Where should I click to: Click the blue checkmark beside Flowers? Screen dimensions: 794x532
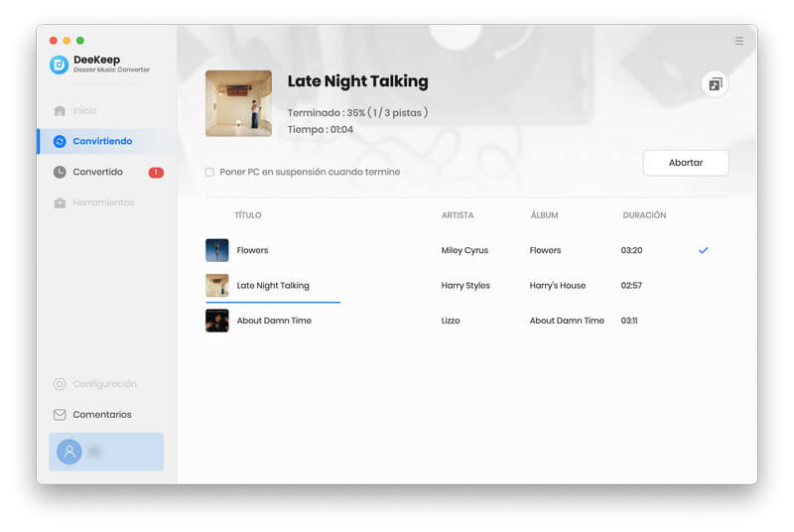[x=703, y=250]
